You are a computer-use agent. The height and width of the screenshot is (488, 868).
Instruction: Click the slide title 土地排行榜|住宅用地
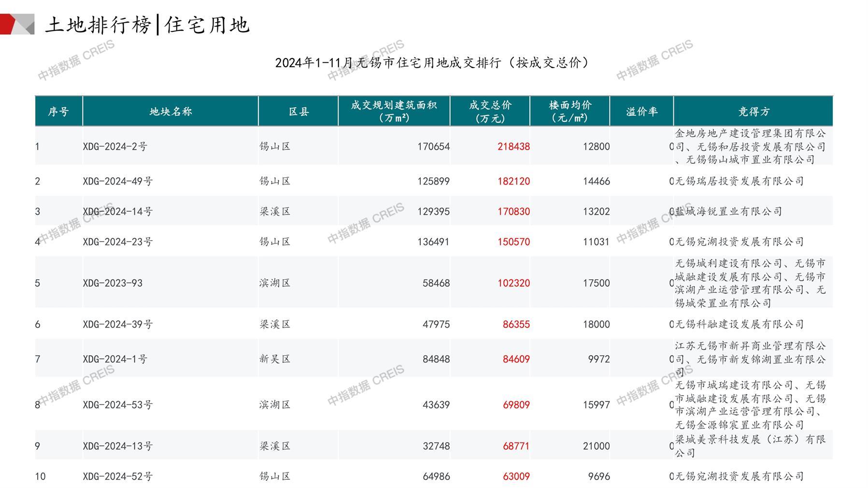tap(147, 25)
